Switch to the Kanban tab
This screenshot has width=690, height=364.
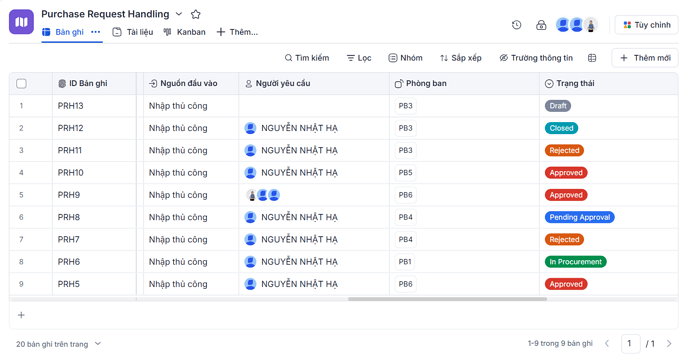(184, 32)
